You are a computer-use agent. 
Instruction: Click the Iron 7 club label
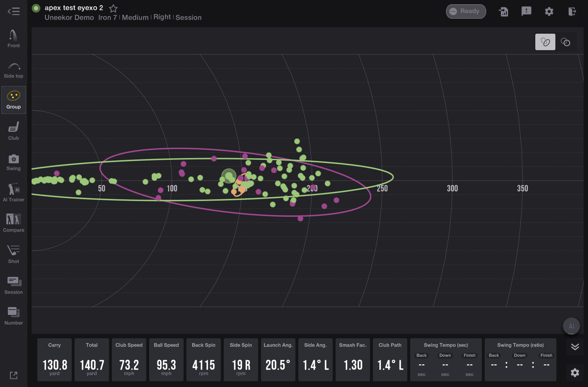(108, 18)
